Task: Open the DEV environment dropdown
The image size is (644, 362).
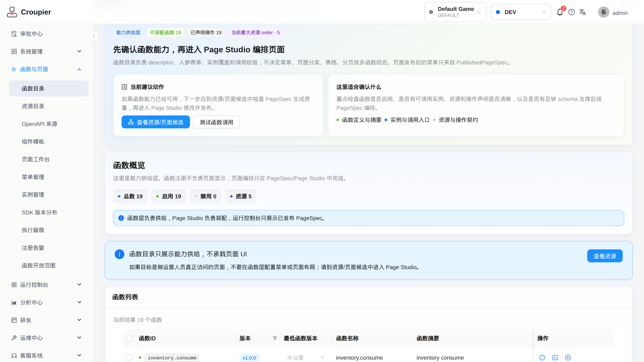Action: click(x=521, y=12)
